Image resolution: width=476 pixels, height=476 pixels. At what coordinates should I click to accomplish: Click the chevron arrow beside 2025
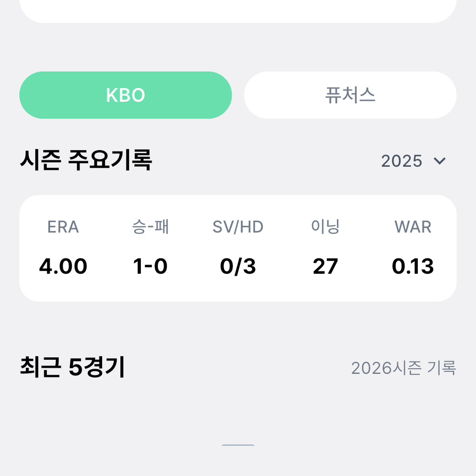tap(440, 161)
